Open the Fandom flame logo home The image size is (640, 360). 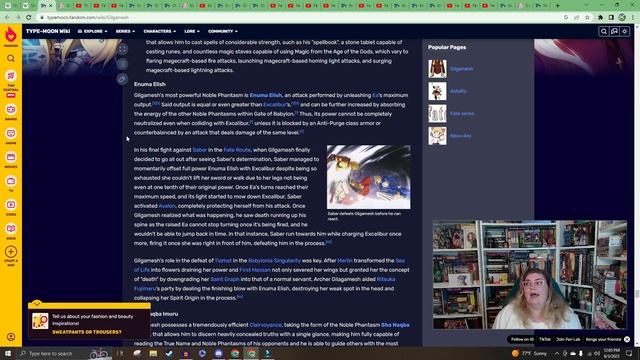click(11, 35)
